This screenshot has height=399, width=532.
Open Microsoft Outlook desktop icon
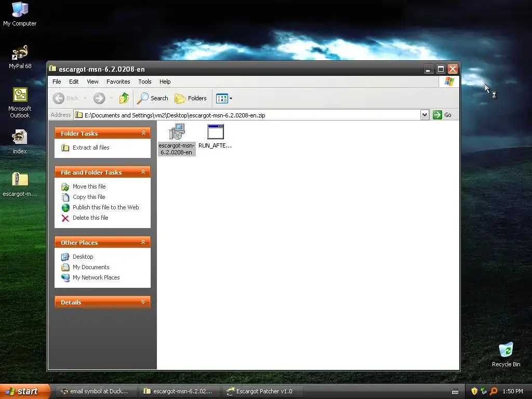point(20,103)
